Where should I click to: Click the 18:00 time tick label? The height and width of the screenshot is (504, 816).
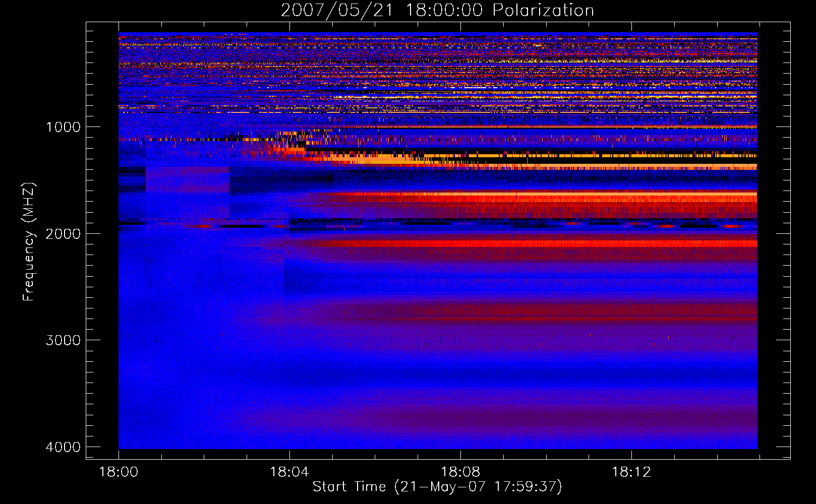tap(119, 472)
